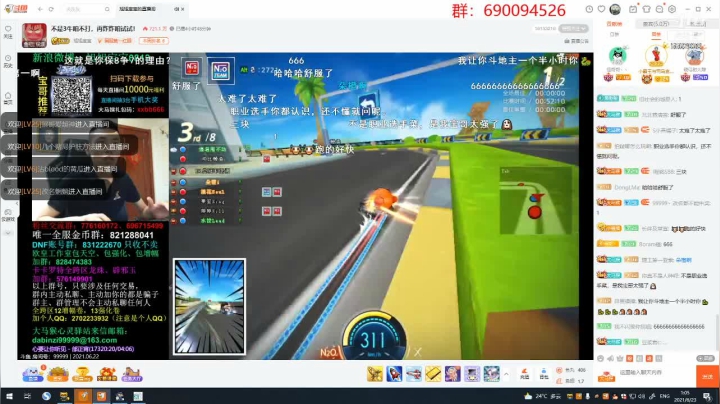Image resolution: width=720 pixels, height=404 pixels.
Task: Click the crown icon in chat toolbar
Action: pos(620,358)
